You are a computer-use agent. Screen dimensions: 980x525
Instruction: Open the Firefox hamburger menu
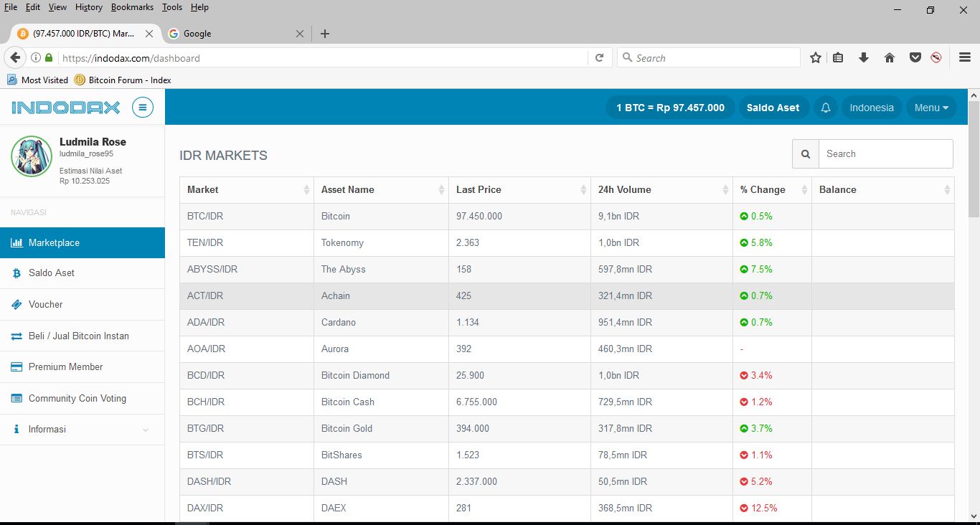tap(965, 58)
